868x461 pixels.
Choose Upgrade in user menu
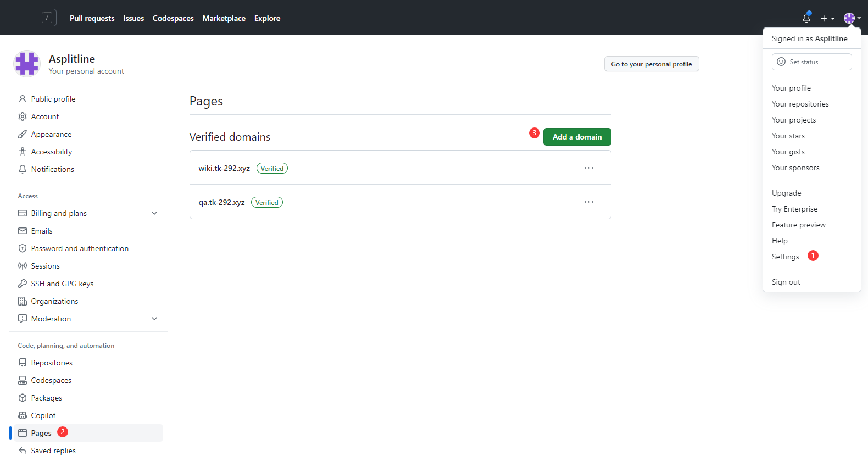787,193
